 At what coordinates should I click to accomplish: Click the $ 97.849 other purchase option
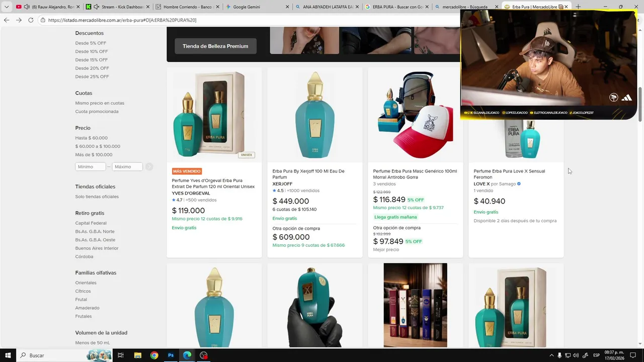click(x=388, y=241)
